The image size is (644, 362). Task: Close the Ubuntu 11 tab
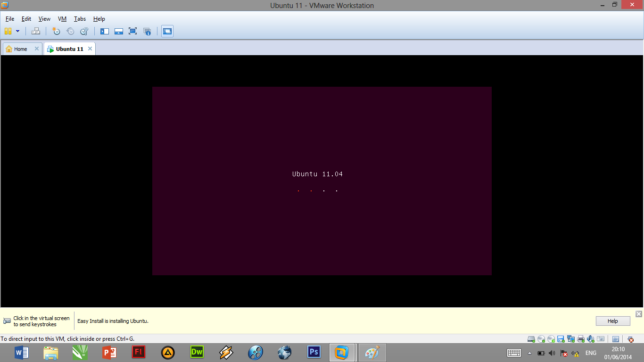(x=90, y=49)
